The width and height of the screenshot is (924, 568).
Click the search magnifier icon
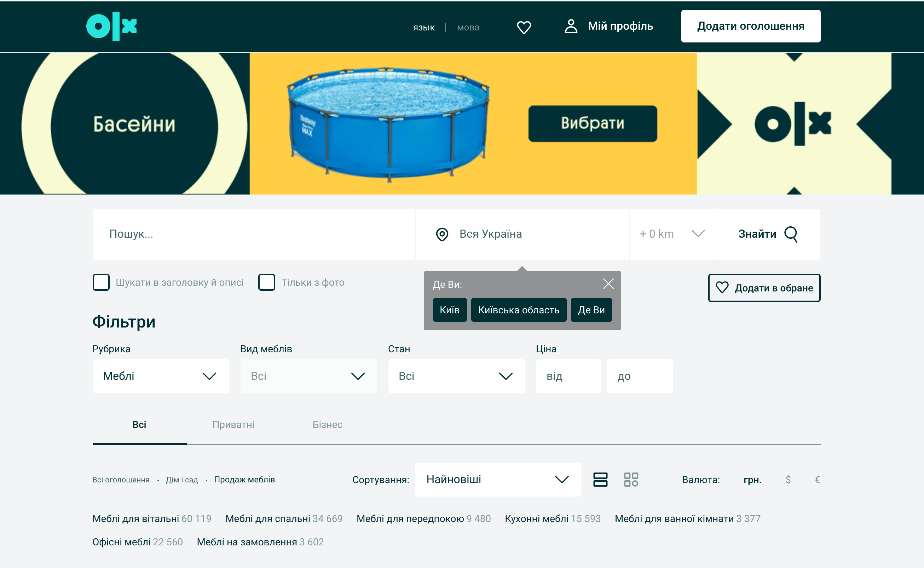point(791,234)
